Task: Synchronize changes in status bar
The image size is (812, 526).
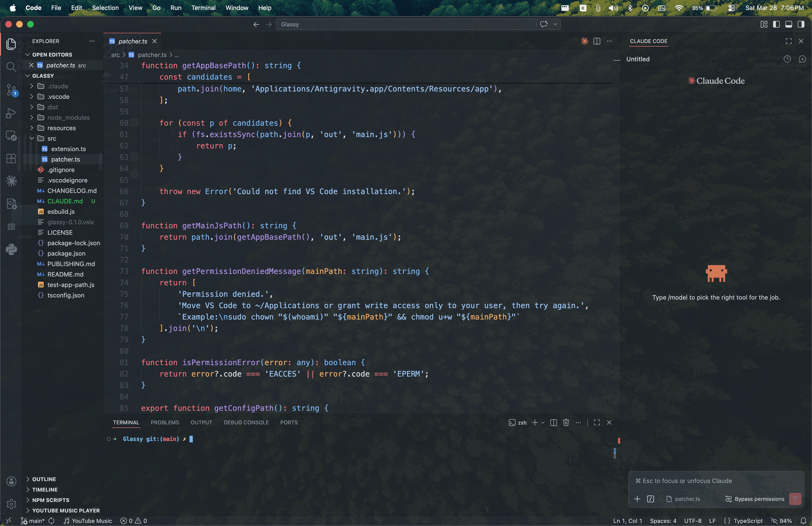Action: [52, 521]
